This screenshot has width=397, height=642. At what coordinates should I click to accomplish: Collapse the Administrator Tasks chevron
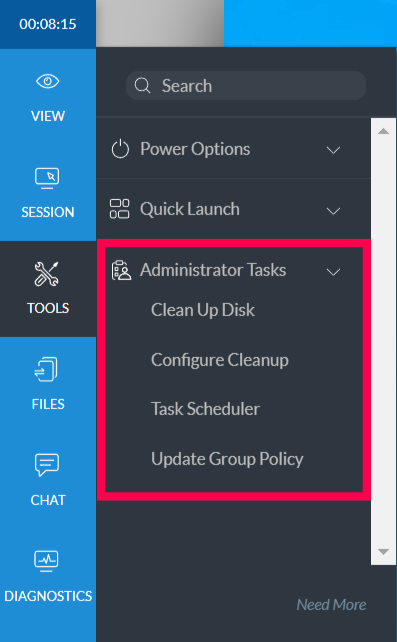(x=333, y=272)
